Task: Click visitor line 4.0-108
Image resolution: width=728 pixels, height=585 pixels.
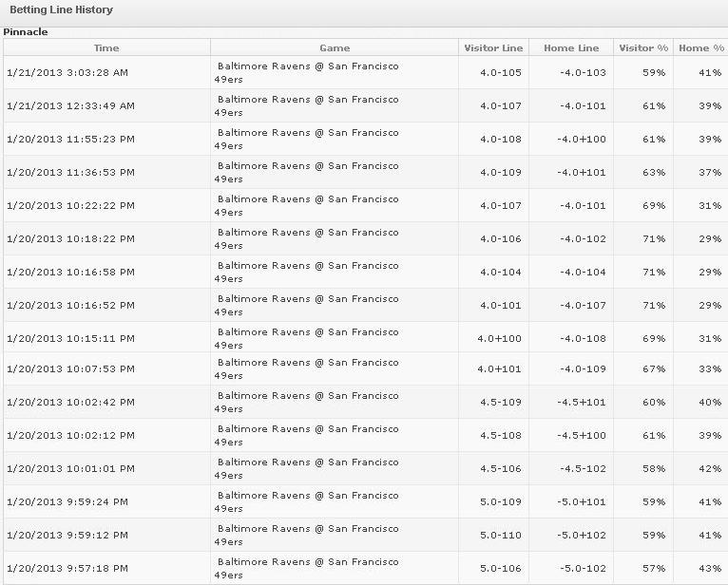Action: click(x=501, y=140)
